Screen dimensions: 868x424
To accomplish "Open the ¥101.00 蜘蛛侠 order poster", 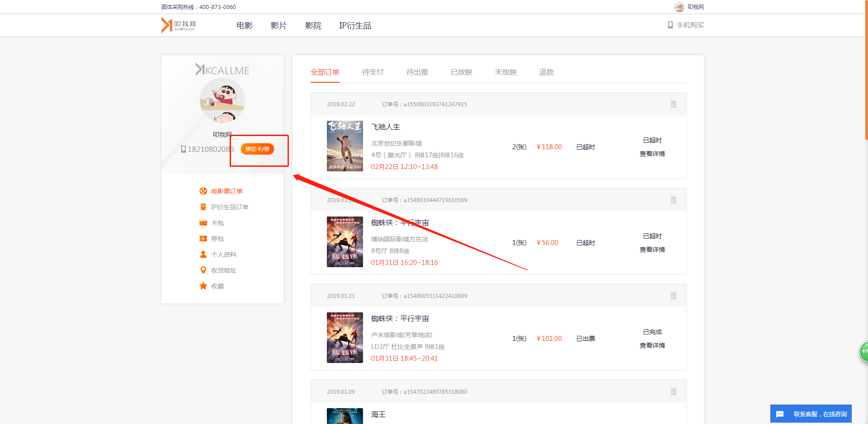I will pyautogui.click(x=345, y=338).
